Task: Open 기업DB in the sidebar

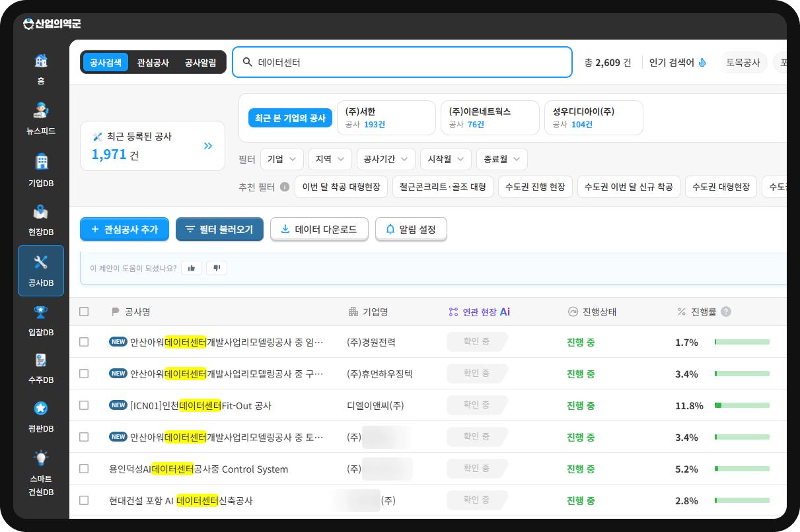Action: tap(41, 170)
